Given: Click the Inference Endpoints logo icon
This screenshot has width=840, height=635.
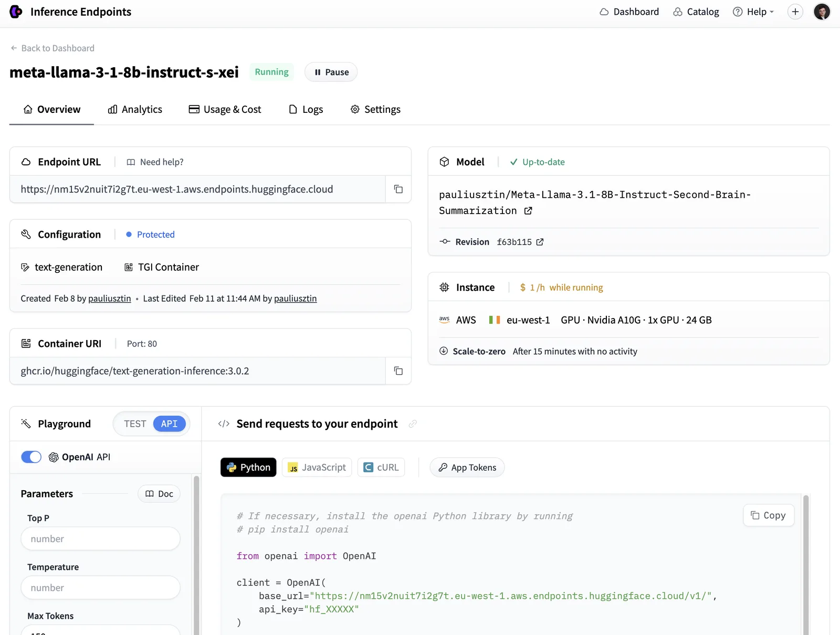Looking at the screenshot, I should (x=16, y=12).
